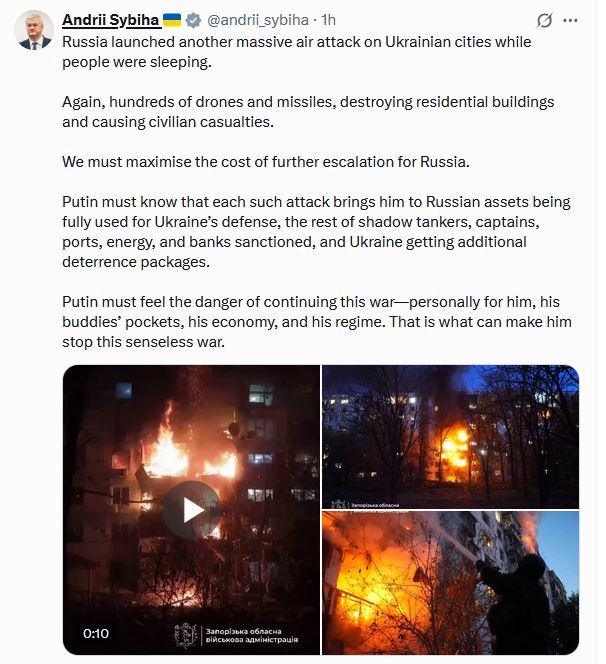Click the 0:10 duration label on video
The width and height of the screenshot is (606, 664).
[x=96, y=634]
